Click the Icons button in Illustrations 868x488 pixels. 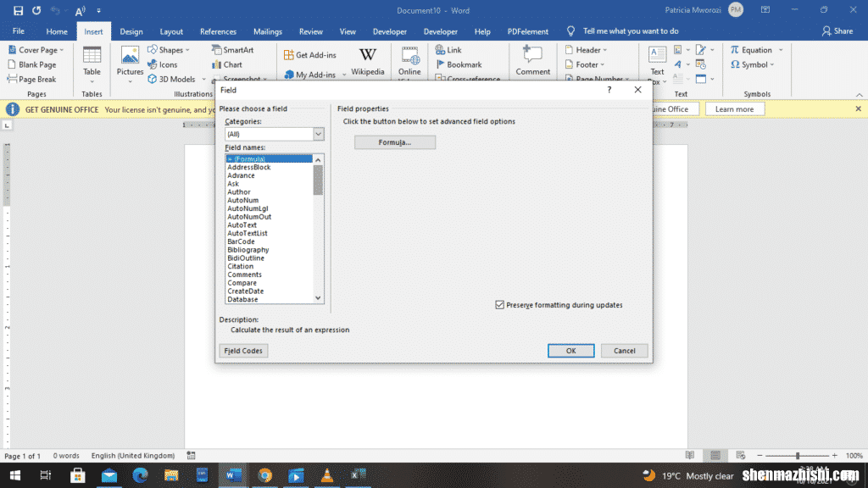coord(163,64)
